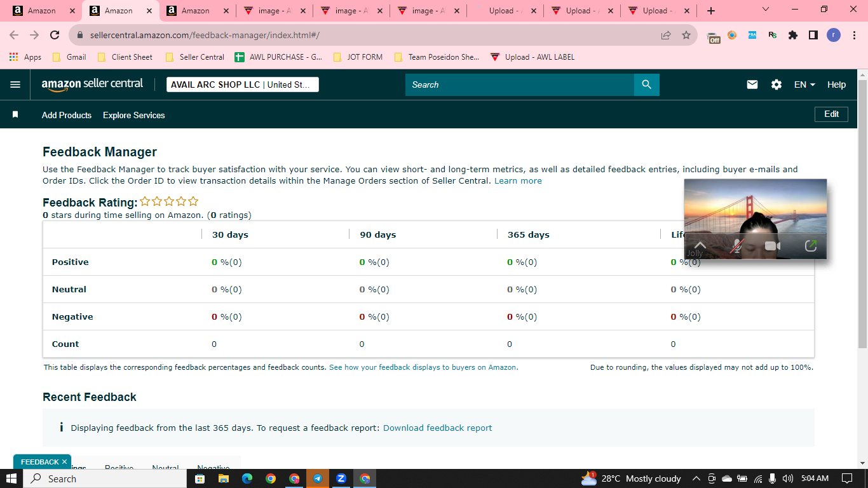This screenshot has height=488, width=868.
Task: Click the Amazon Seller Central logo
Action: 93,85
